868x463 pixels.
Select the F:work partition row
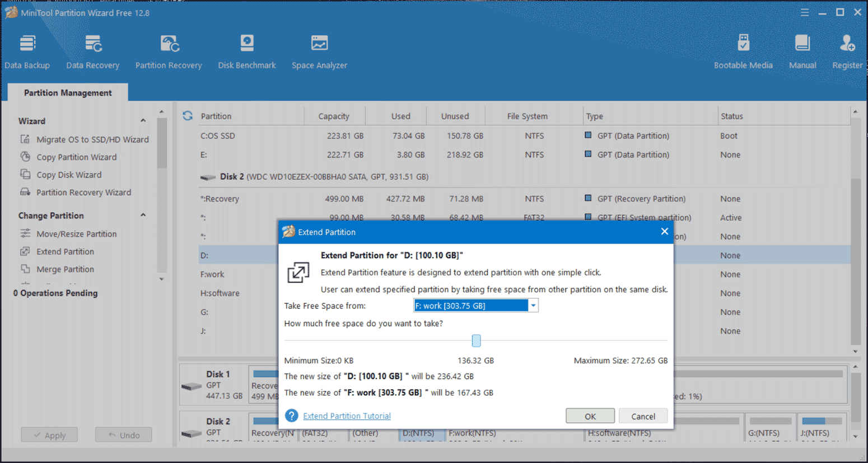[239, 274]
